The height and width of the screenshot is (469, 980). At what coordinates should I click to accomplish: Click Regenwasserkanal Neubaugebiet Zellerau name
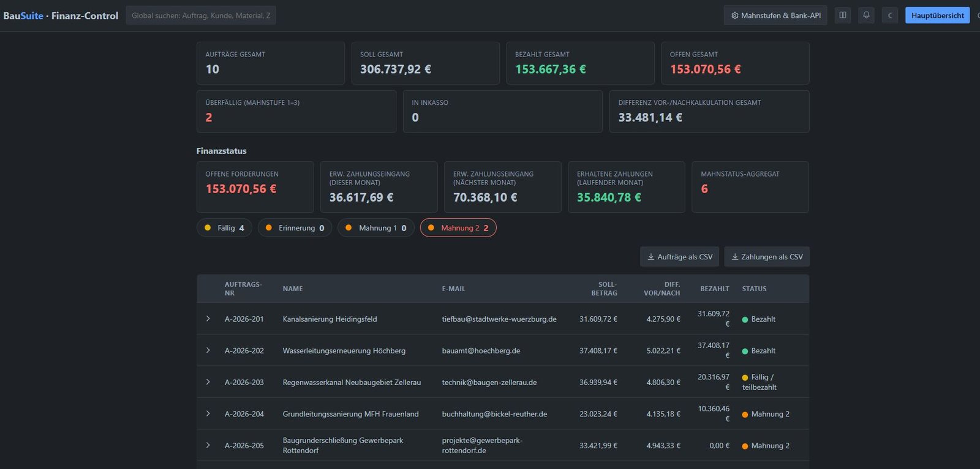pyautogui.click(x=352, y=383)
